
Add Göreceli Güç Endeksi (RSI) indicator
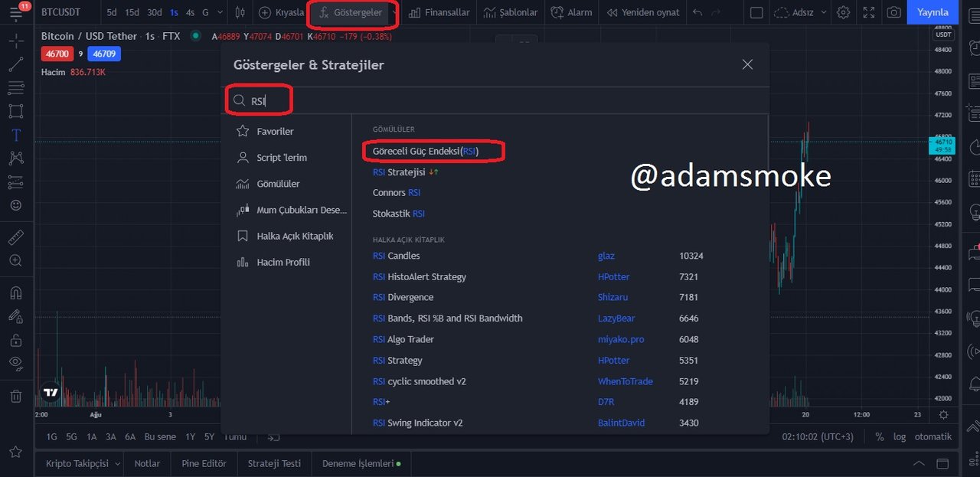(425, 152)
